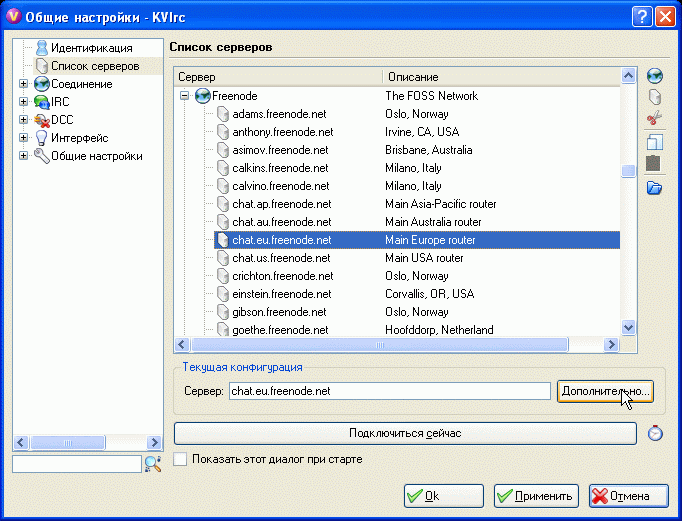Click the import folder icon
682x521 pixels.
[x=654, y=187]
